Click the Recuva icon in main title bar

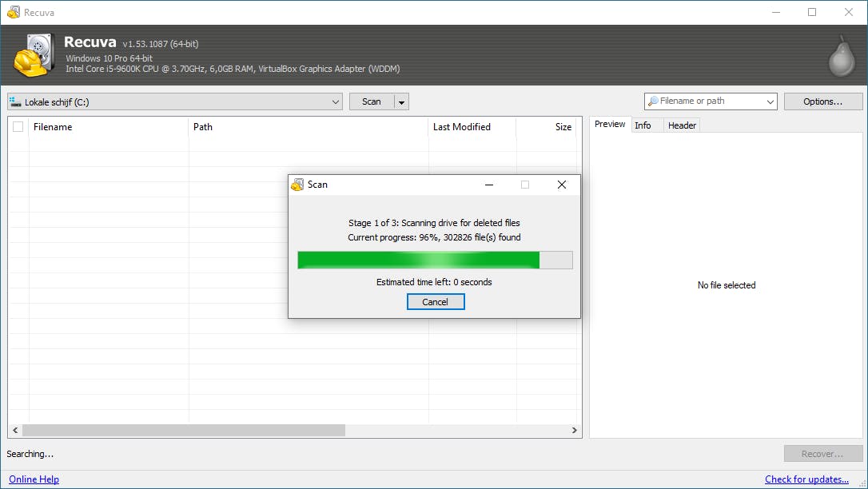click(x=14, y=12)
